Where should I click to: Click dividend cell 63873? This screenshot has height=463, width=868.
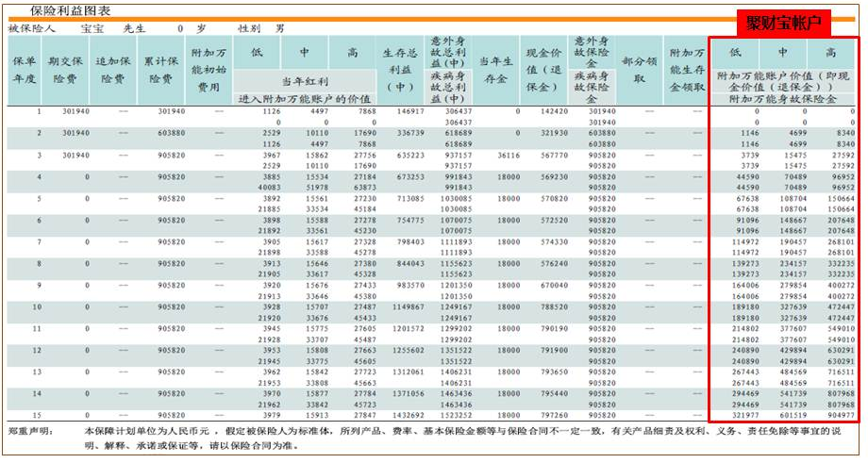click(x=365, y=188)
